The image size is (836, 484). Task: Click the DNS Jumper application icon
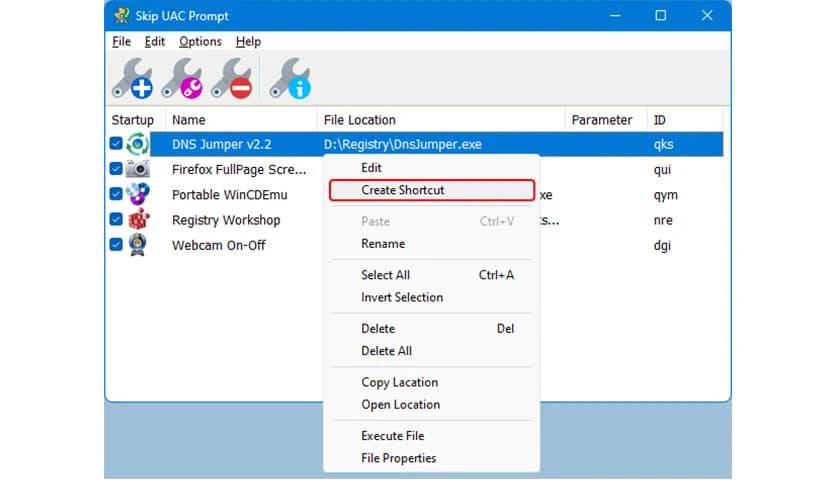(x=138, y=144)
